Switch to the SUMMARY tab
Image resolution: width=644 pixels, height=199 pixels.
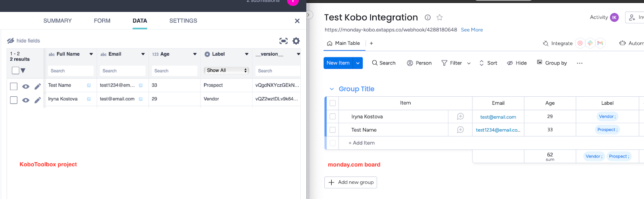(x=58, y=21)
